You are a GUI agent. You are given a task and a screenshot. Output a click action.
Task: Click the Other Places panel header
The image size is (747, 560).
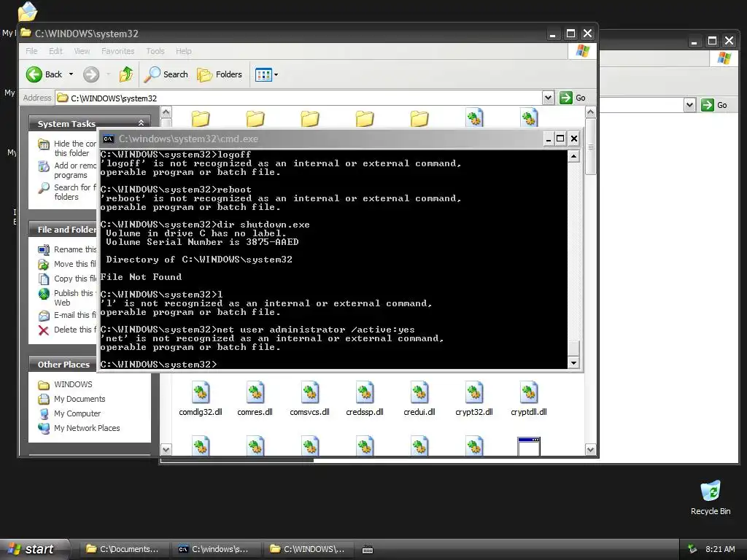[63, 365]
